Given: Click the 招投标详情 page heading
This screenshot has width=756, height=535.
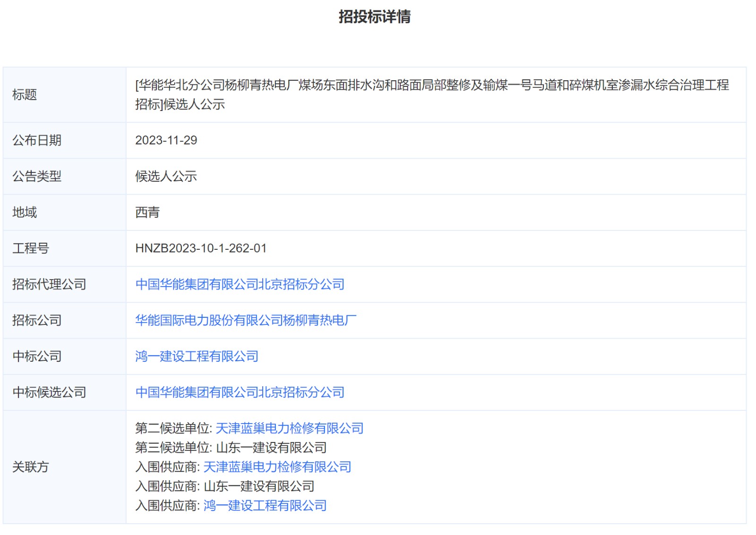Looking at the screenshot, I should click(x=374, y=17).
